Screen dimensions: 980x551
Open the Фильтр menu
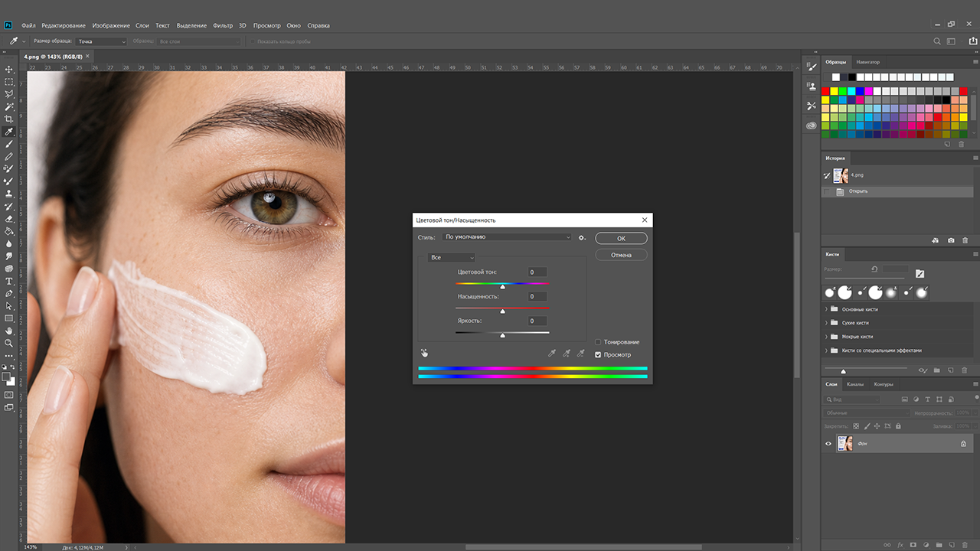tap(223, 25)
